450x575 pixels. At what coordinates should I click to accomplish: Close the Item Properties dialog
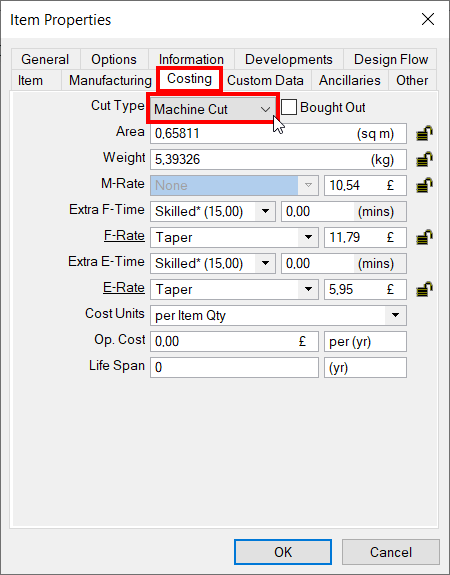point(428,19)
